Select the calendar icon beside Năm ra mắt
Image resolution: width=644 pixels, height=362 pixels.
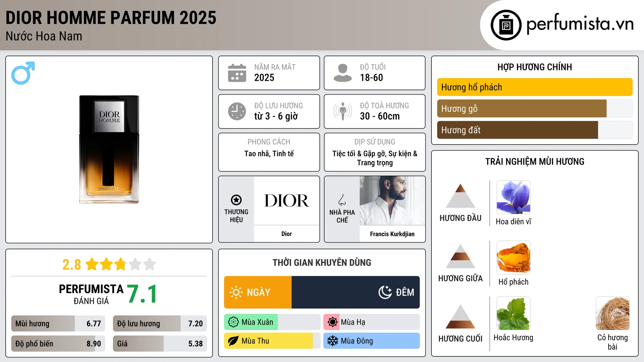coord(237,73)
